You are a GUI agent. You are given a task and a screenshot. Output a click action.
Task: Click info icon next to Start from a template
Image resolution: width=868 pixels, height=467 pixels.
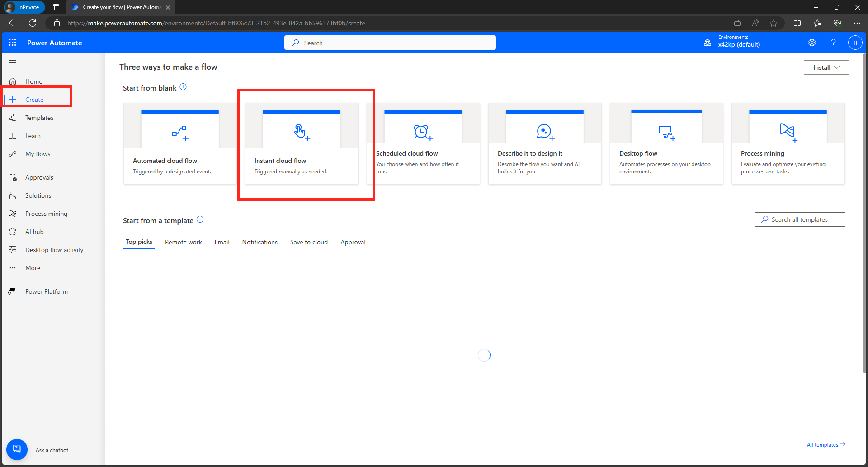200,219
